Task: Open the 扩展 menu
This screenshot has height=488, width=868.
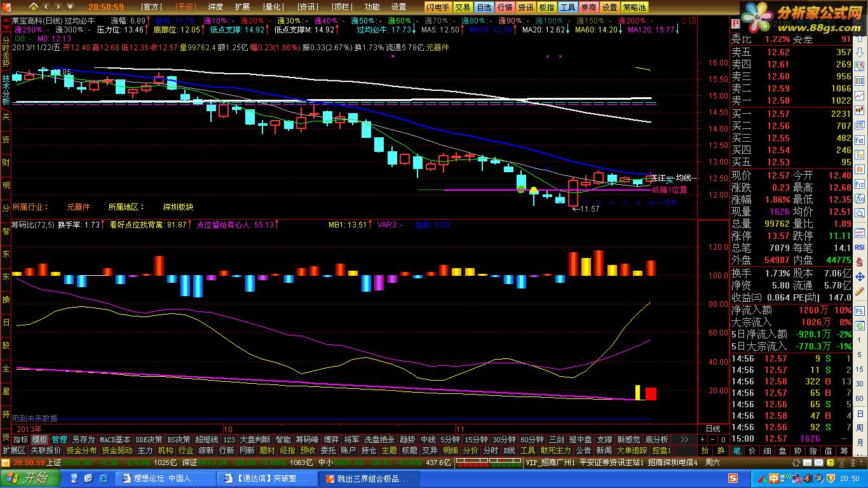Action: (242, 7)
